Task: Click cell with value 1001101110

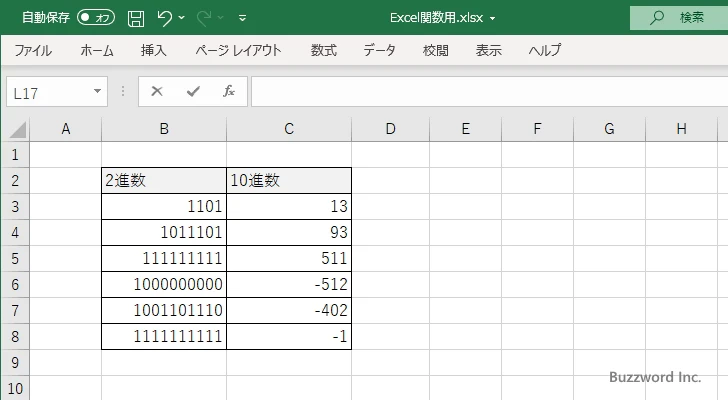Action: click(164, 310)
